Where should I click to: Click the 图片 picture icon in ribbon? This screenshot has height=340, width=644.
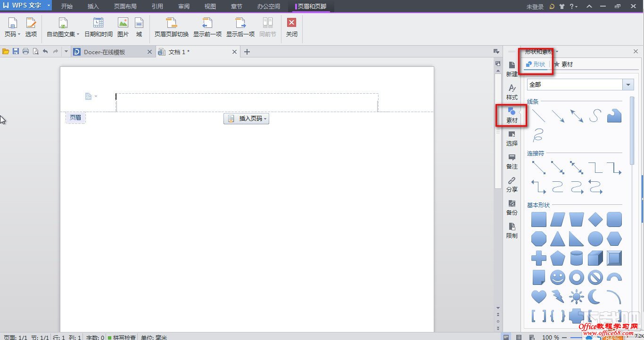click(123, 27)
